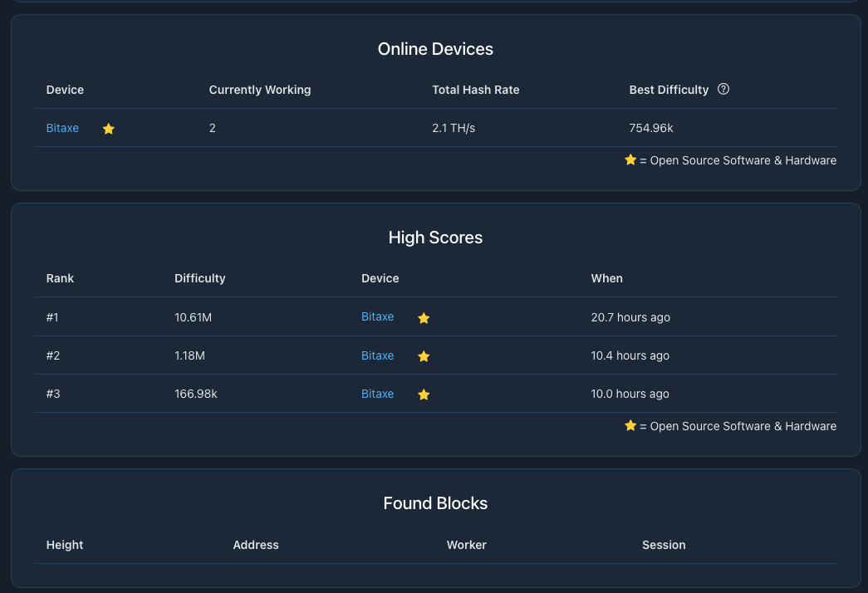Click the Worker column header in Found Blocks
The width and height of the screenshot is (868, 593).
point(467,545)
